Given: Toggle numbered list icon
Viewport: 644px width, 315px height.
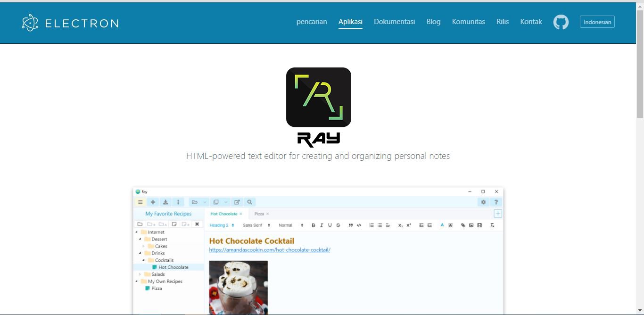Looking at the screenshot, I should 372,225.
